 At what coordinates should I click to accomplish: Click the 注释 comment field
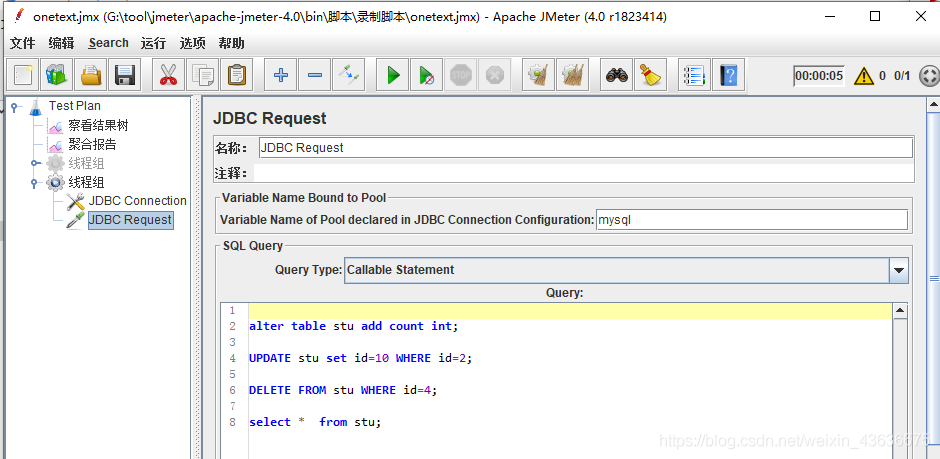click(x=584, y=174)
